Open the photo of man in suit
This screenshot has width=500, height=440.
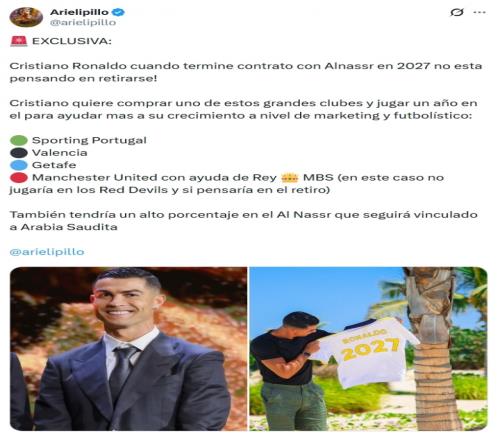129,349
